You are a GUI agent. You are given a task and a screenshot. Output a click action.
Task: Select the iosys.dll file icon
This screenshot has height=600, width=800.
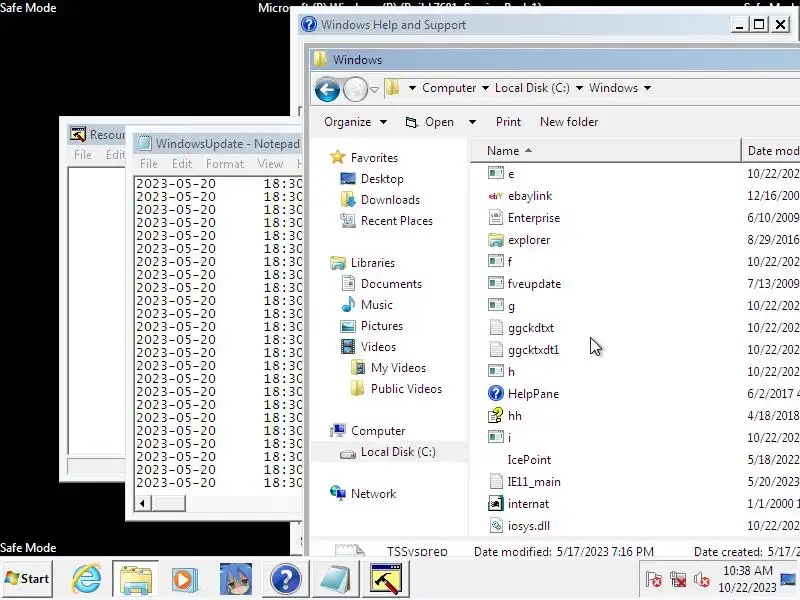tap(495, 526)
